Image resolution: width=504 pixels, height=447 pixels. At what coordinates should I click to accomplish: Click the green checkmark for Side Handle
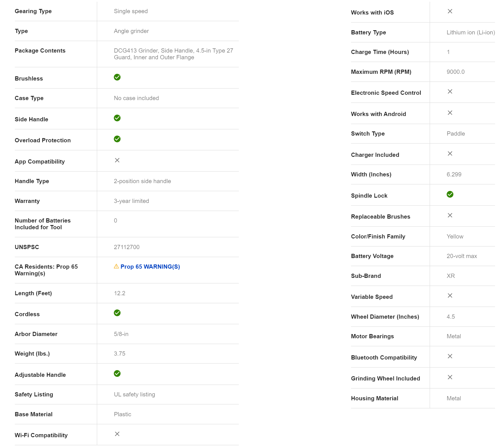click(117, 118)
